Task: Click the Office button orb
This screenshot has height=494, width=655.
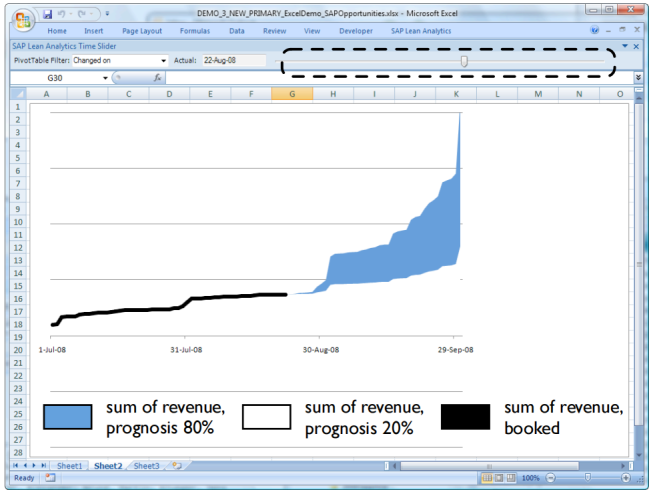Action: click(23, 20)
